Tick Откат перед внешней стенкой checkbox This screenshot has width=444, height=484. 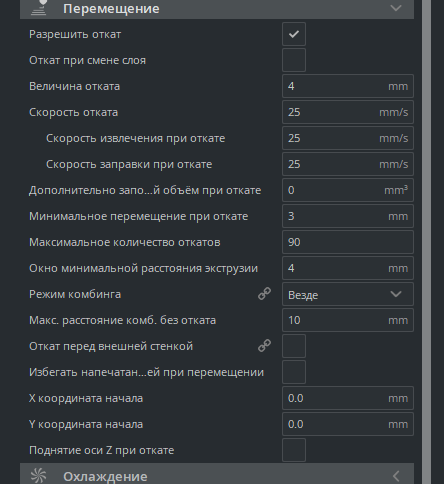294,346
